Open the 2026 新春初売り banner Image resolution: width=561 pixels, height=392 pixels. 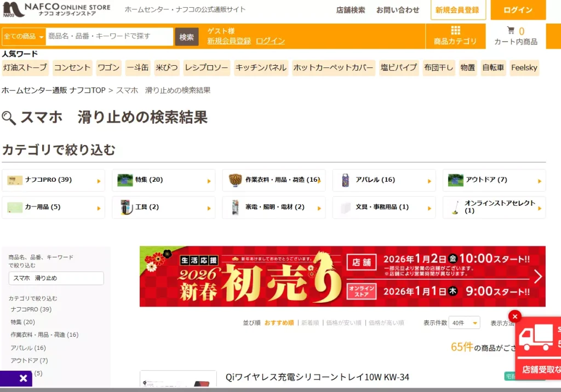pyautogui.click(x=334, y=276)
